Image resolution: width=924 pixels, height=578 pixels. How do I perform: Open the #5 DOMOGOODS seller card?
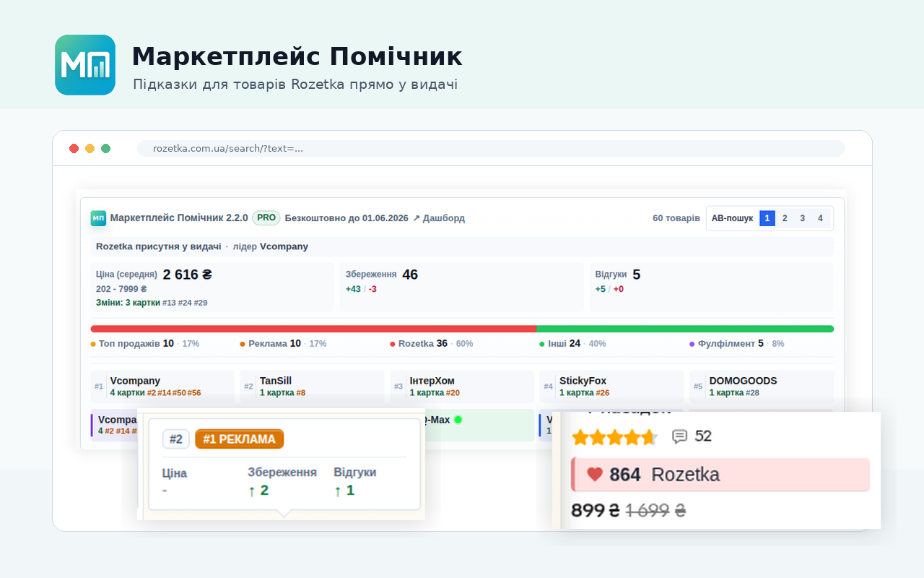tap(762, 387)
